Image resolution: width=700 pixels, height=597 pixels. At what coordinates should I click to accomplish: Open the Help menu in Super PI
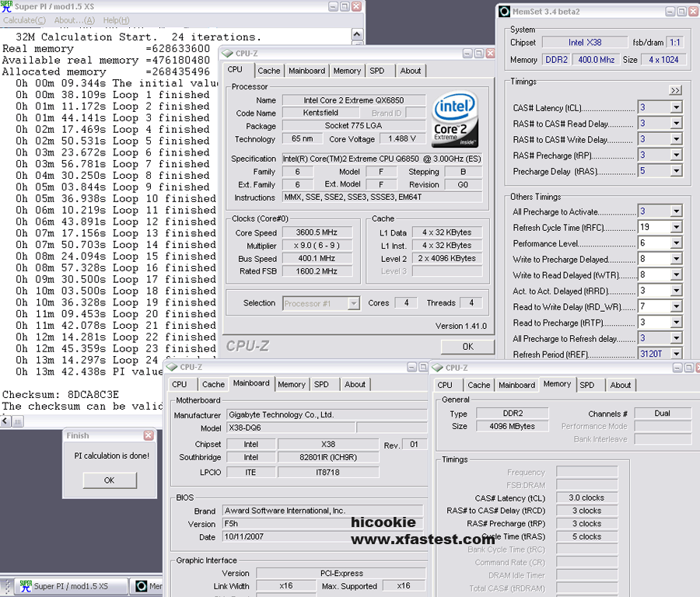(116, 20)
